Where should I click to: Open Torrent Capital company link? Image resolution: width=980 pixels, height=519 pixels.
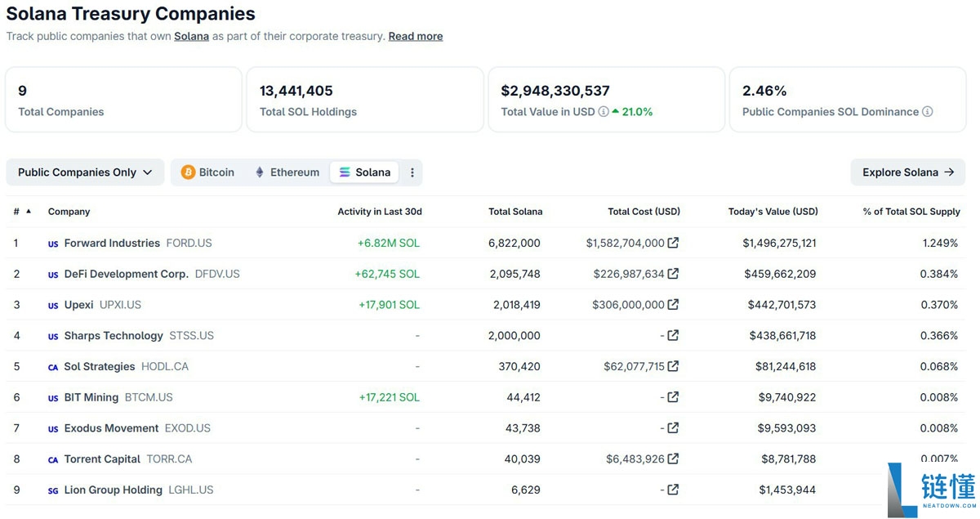point(103,459)
